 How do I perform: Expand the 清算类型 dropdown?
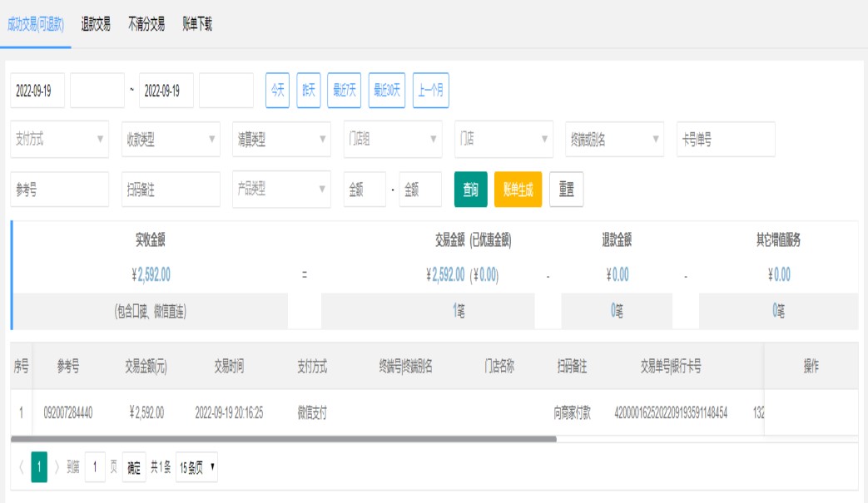[x=281, y=140]
